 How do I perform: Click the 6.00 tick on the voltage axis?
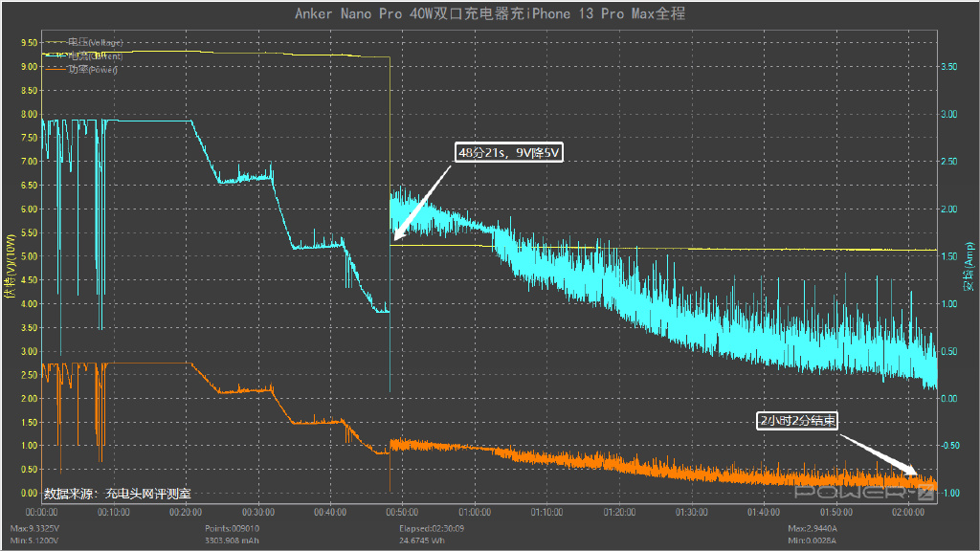coord(30,209)
